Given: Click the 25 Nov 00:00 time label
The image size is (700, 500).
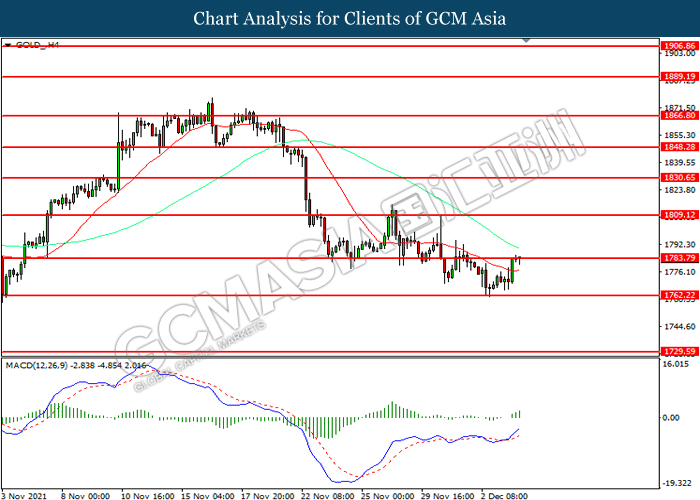Looking at the screenshot, I should [x=388, y=496].
